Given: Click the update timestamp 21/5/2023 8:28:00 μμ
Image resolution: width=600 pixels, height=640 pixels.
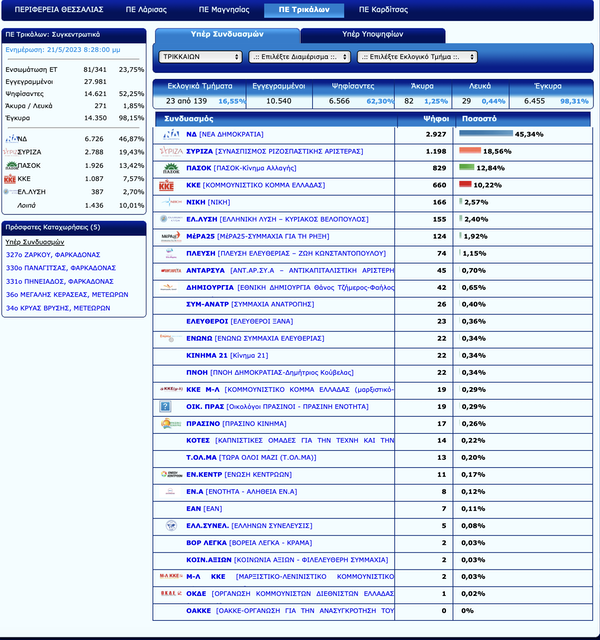Looking at the screenshot, I should [x=84, y=50].
